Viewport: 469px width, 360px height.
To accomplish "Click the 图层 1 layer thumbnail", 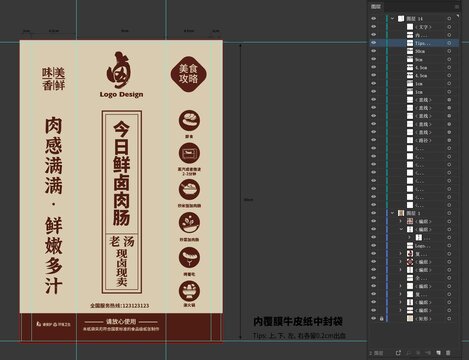I will point(401,213).
